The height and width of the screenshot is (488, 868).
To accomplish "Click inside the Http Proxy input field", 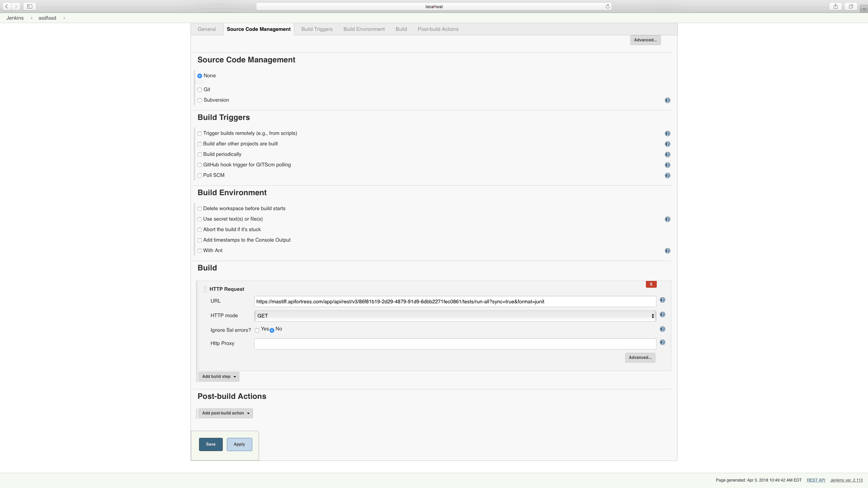I will pyautogui.click(x=454, y=344).
